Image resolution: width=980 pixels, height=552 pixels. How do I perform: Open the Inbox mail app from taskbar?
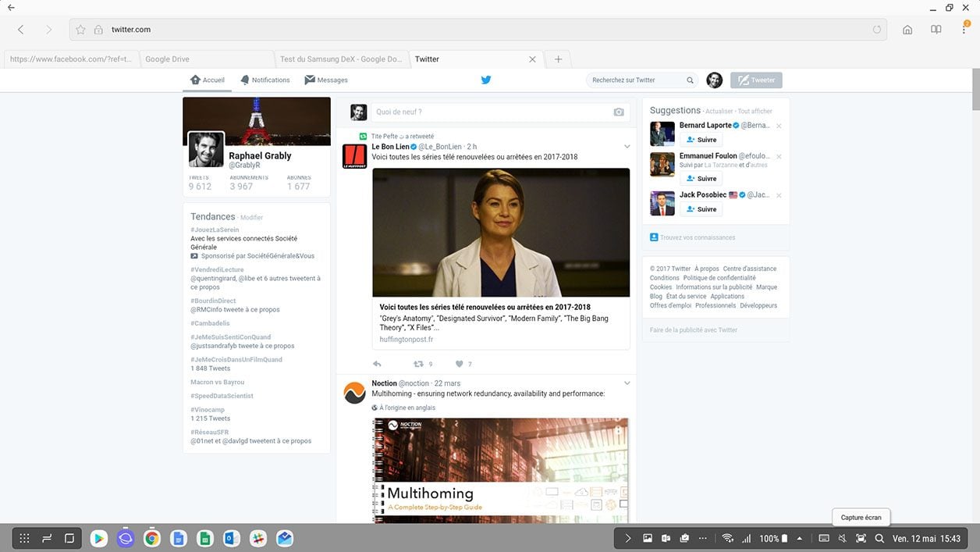285,538
